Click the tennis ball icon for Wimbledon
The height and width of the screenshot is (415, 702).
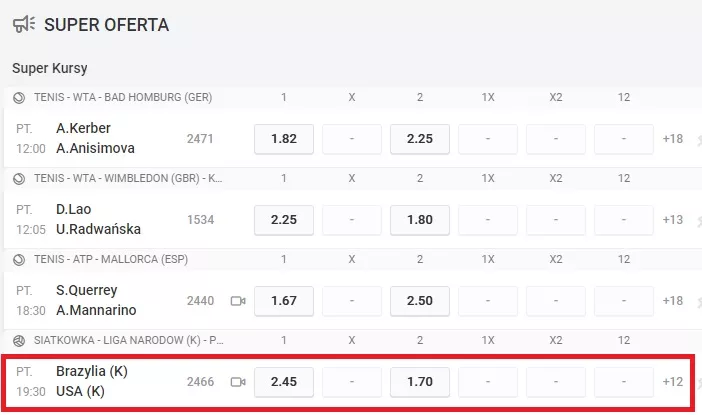(x=19, y=179)
